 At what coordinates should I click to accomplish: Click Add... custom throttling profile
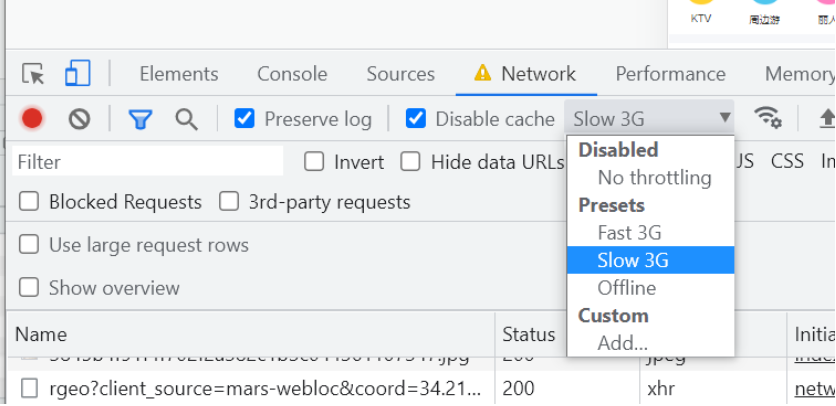(622, 343)
